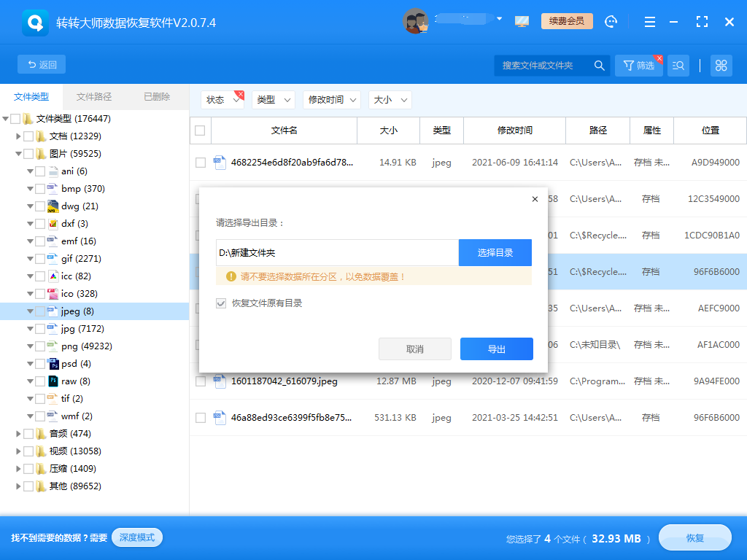Viewport: 747px width, 560px height.
Task: Close the export directory dialog
Action: [x=535, y=199]
